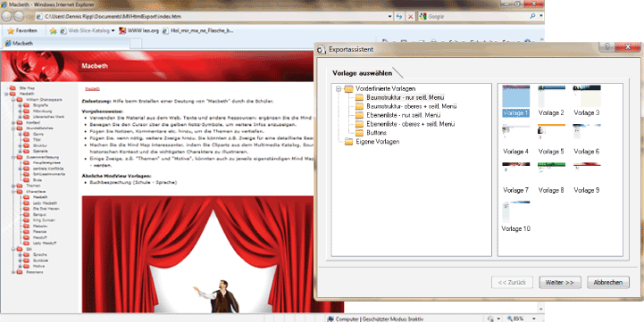Choose the Vorlage 1 thumbnail
Screen dimensions: 644x322
[516, 101]
